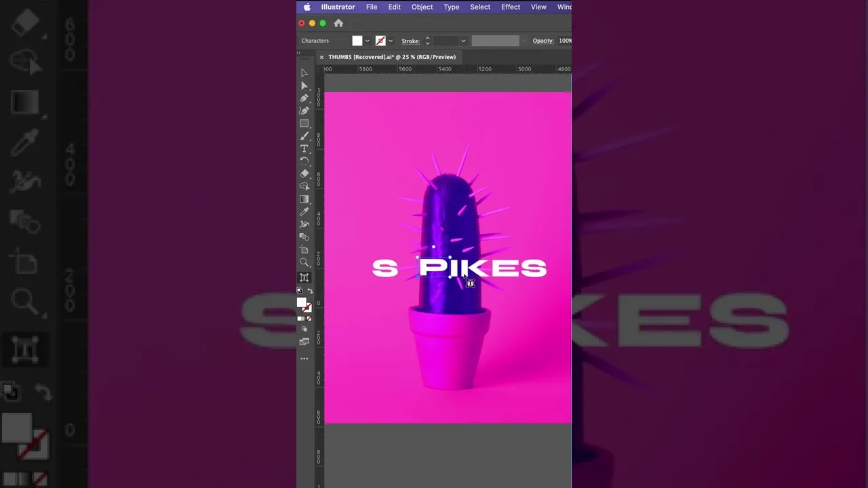868x488 pixels.
Task: Open the Opacity panel link
Action: pos(543,41)
